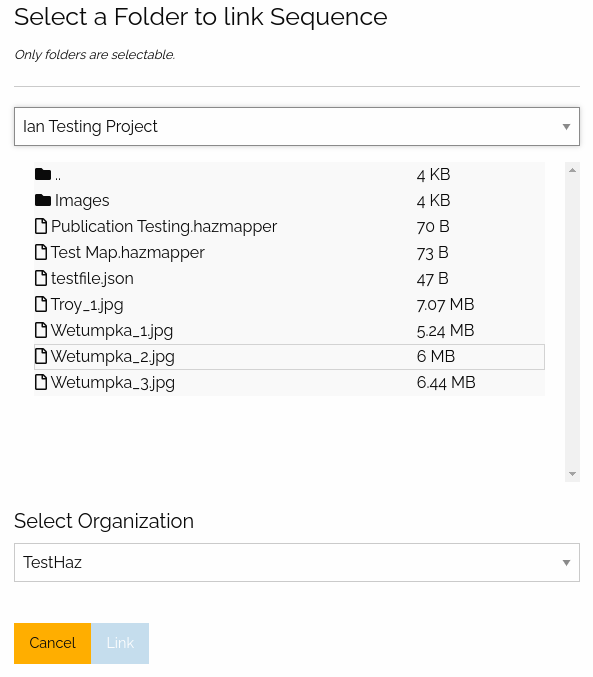Open the TestHaz organization dropdown
Image resolution: width=593 pixels, height=677 pixels.
pyautogui.click(x=297, y=563)
